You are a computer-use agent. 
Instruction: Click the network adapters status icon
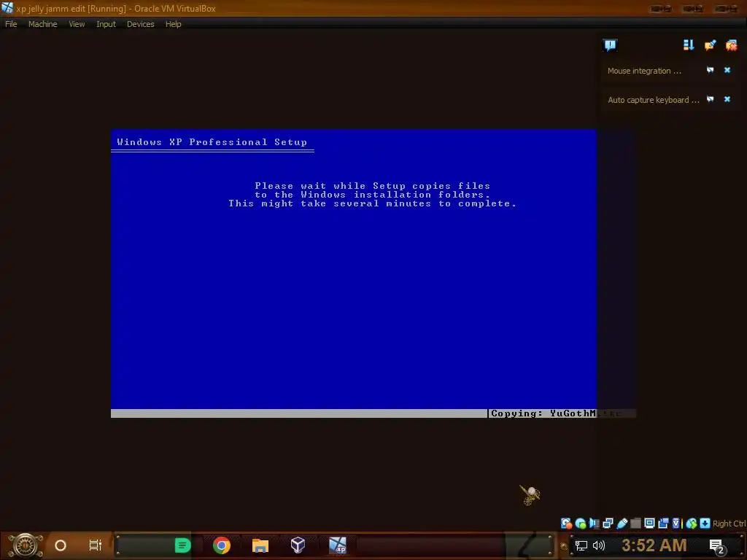(608, 524)
